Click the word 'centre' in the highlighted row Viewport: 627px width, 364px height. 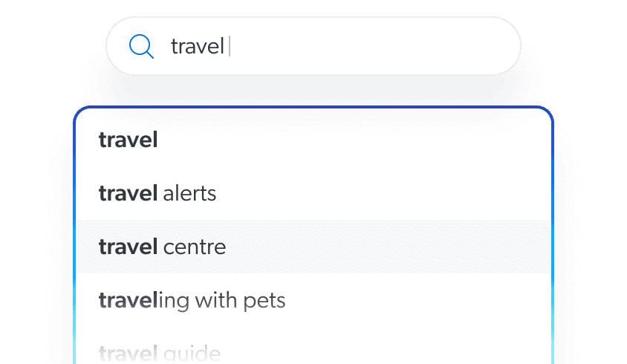pos(194,247)
